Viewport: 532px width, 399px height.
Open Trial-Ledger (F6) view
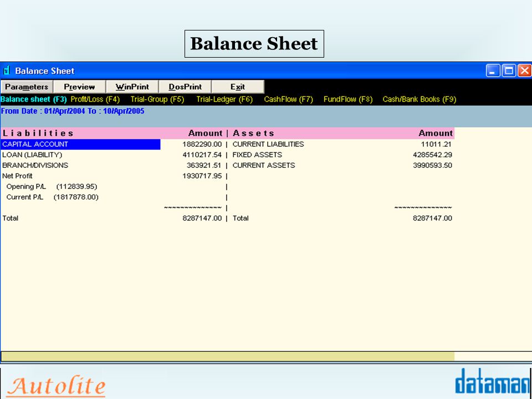224,99
